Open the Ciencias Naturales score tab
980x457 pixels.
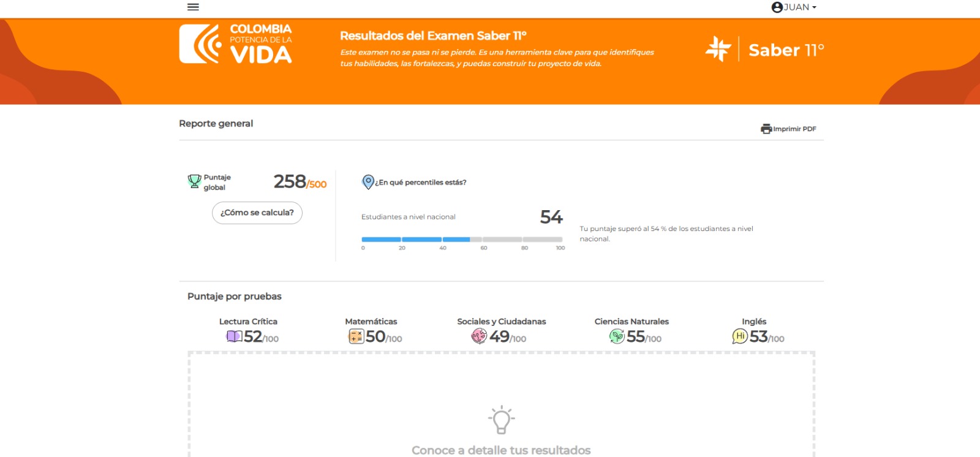click(x=633, y=330)
